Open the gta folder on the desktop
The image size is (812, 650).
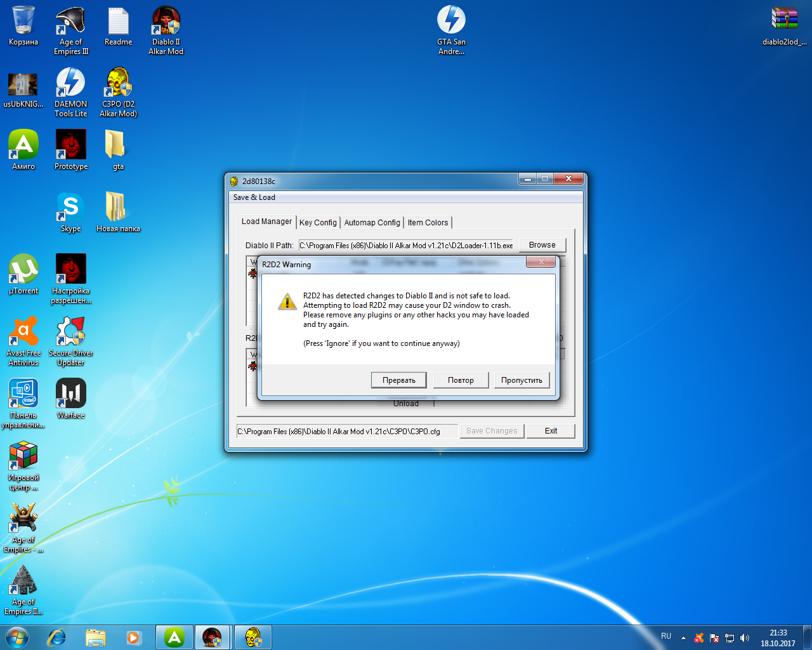coord(119,150)
